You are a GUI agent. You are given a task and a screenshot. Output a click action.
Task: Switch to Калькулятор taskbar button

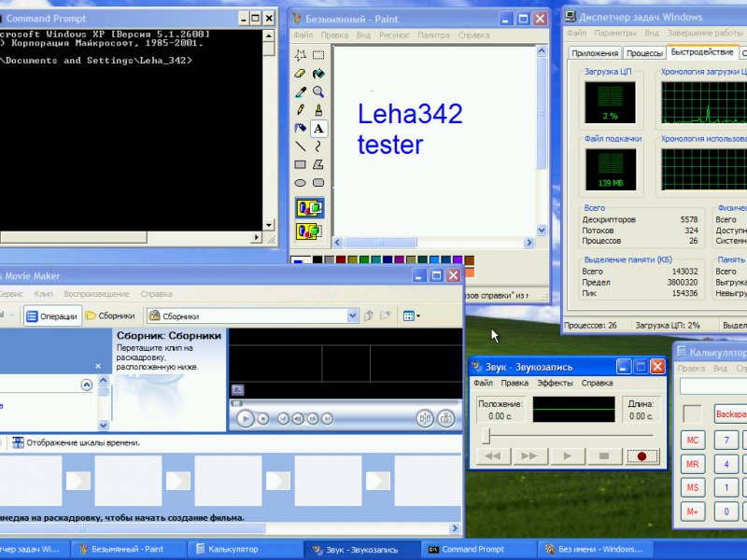click(x=245, y=549)
